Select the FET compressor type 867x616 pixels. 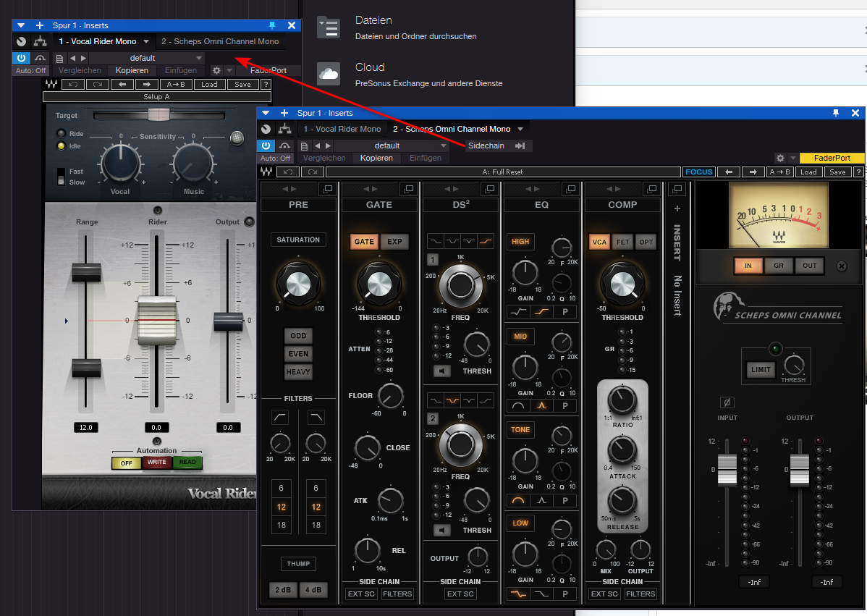point(622,242)
